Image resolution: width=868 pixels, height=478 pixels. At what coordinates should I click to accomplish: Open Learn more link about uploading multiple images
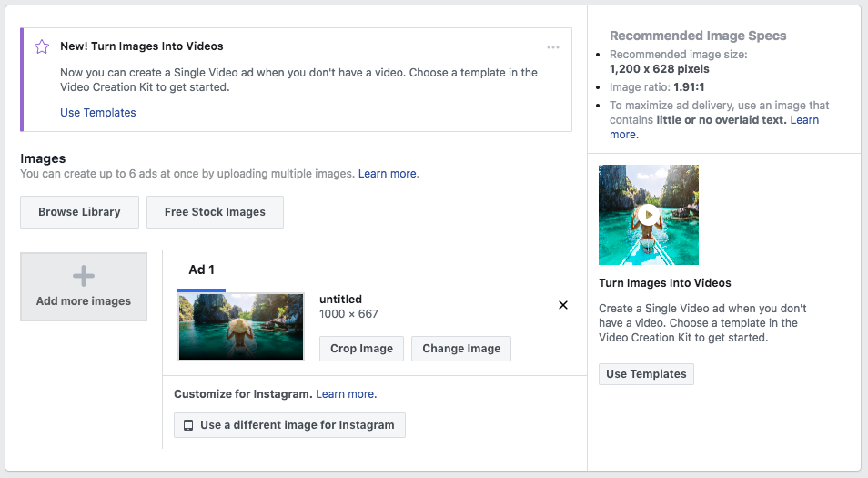point(388,173)
